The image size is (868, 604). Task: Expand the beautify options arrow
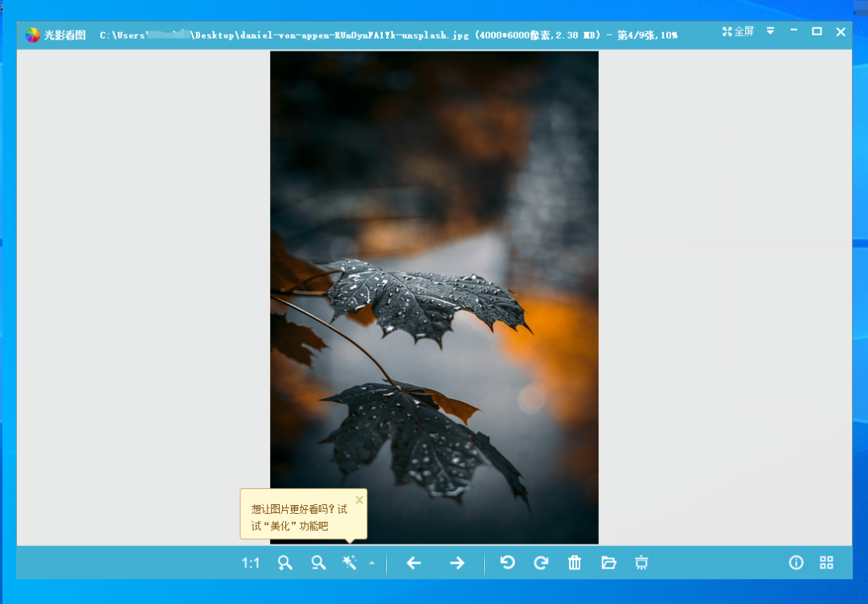click(372, 563)
